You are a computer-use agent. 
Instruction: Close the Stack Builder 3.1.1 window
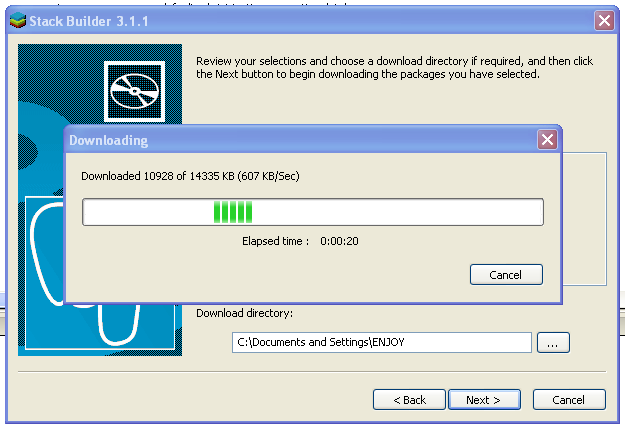coord(604,20)
